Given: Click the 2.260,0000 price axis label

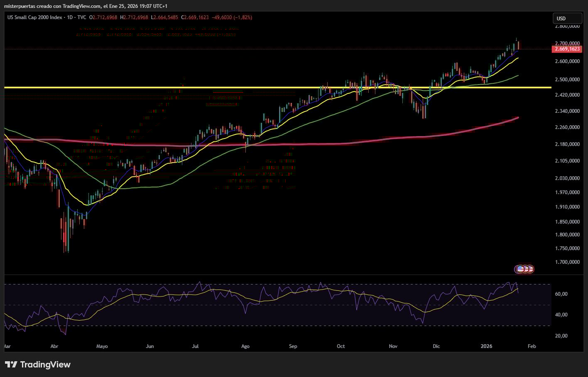Looking at the screenshot, I should click(x=567, y=127).
